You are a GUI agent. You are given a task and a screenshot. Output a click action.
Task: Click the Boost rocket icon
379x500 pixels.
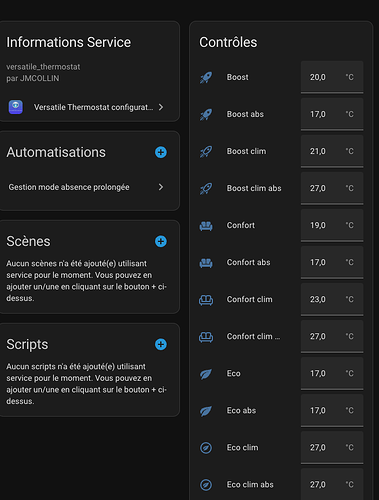point(206,77)
